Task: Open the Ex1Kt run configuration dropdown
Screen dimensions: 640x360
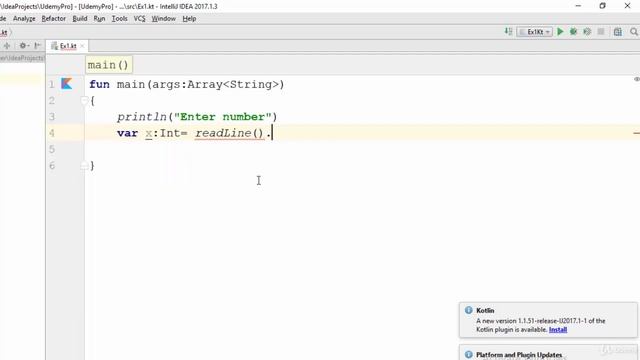Action: 534,32
